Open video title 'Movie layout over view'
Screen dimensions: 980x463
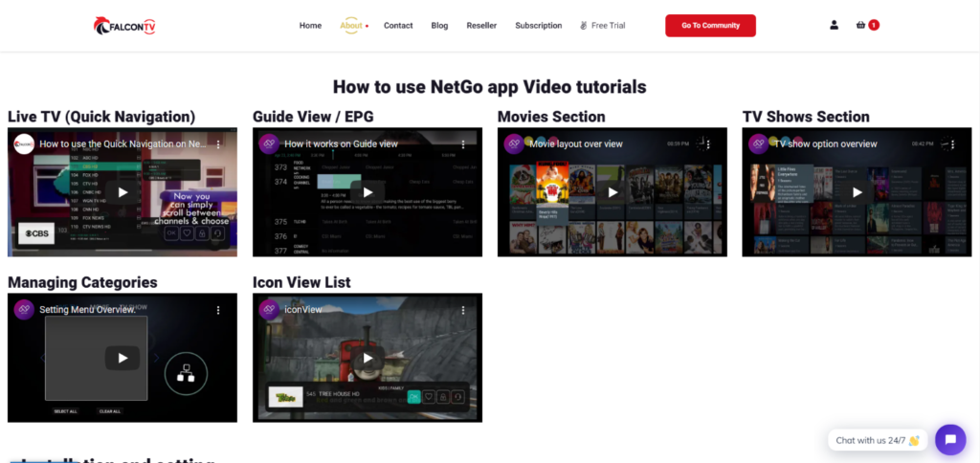coord(576,143)
